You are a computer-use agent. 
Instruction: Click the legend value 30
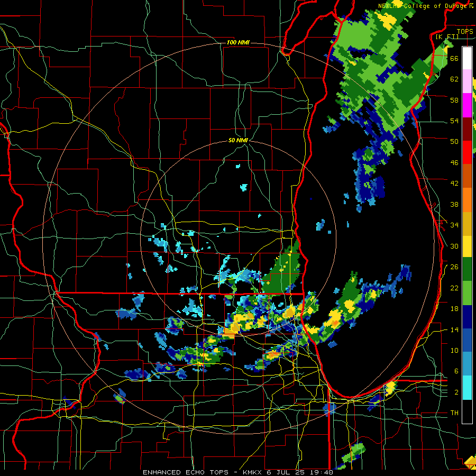pos(454,246)
